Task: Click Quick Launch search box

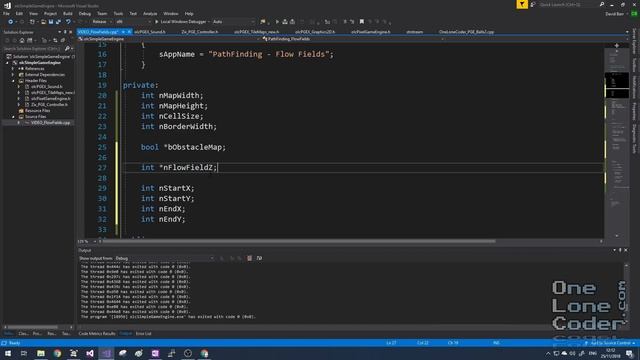Action: pos(569,4)
